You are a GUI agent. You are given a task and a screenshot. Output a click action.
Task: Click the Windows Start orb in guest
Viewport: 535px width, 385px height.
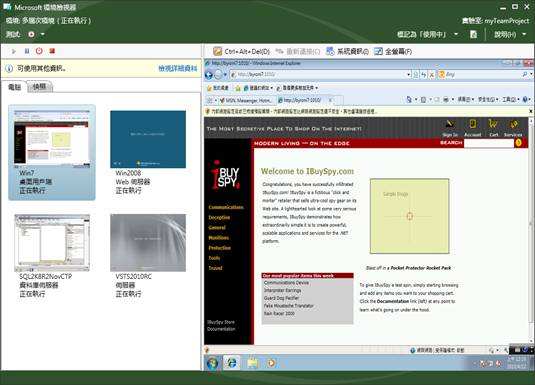[212, 362]
